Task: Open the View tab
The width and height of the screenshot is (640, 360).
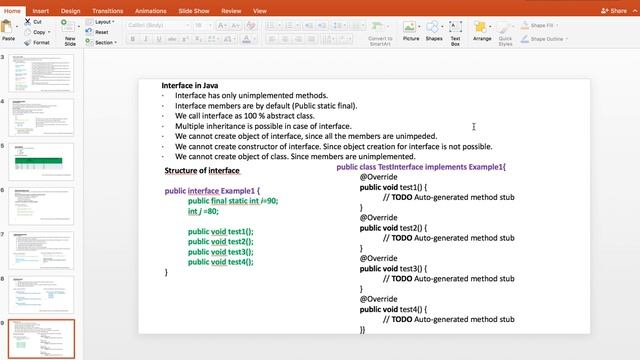Action: [x=260, y=11]
